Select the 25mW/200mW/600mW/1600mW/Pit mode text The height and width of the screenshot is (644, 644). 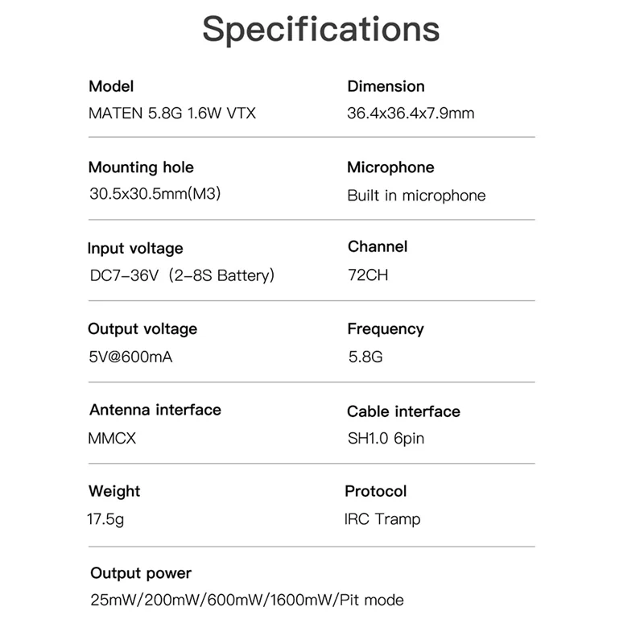[x=247, y=600]
